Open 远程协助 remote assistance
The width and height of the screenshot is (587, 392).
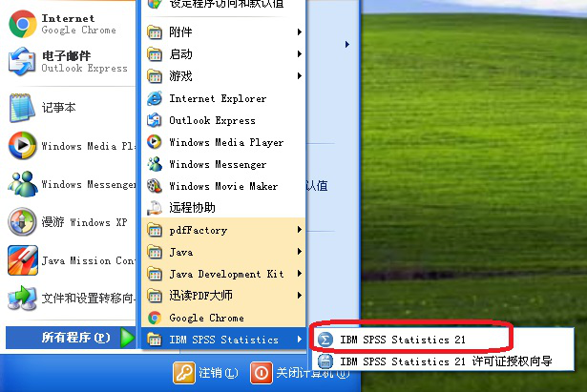click(223, 208)
